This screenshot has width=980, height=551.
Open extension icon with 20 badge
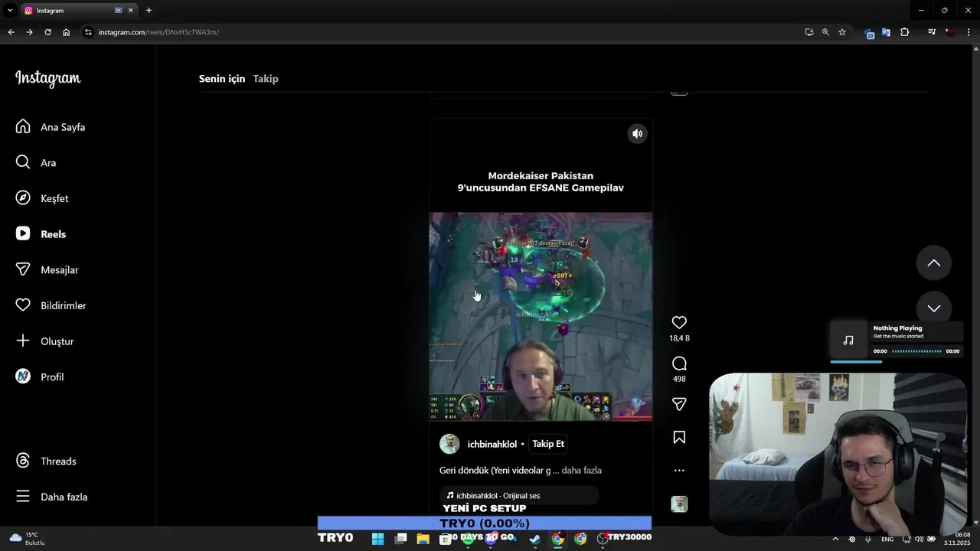[869, 33]
